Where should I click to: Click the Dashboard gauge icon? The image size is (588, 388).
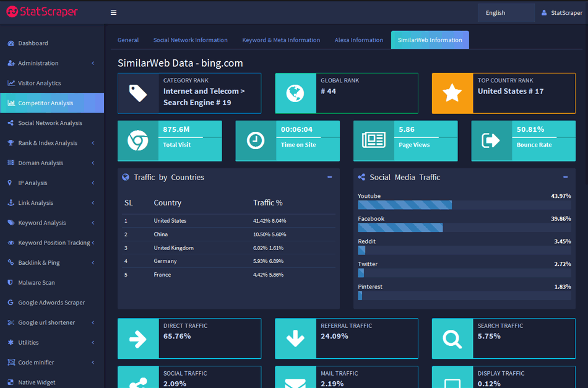click(x=11, y=43)
